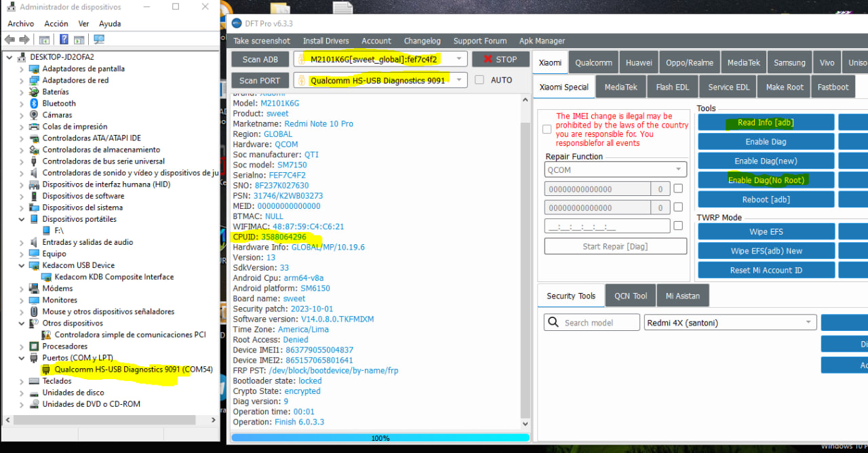Click the Bluetooth icon in device tree
Image resolution: width=868 pixels, height=453 pixels.
(x=34, y=103)
